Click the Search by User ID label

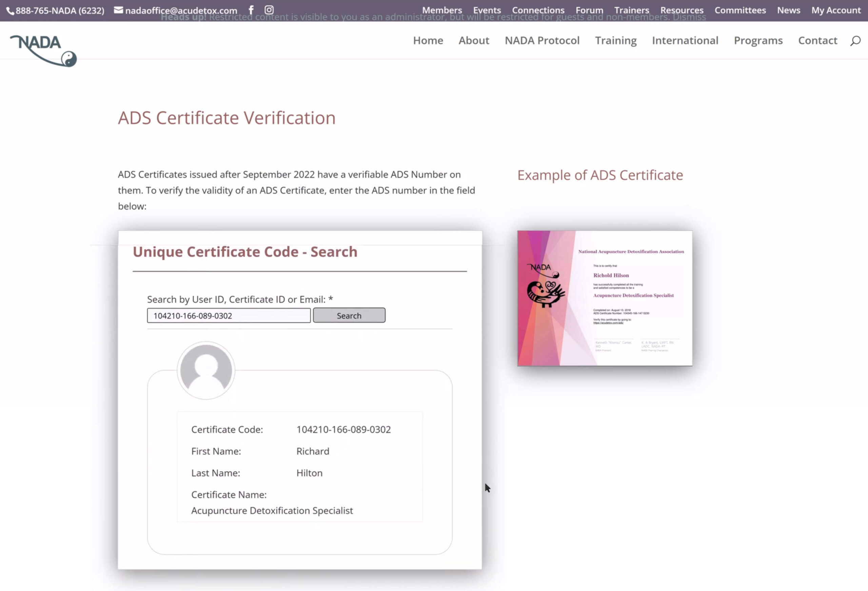tap(240, 300)
